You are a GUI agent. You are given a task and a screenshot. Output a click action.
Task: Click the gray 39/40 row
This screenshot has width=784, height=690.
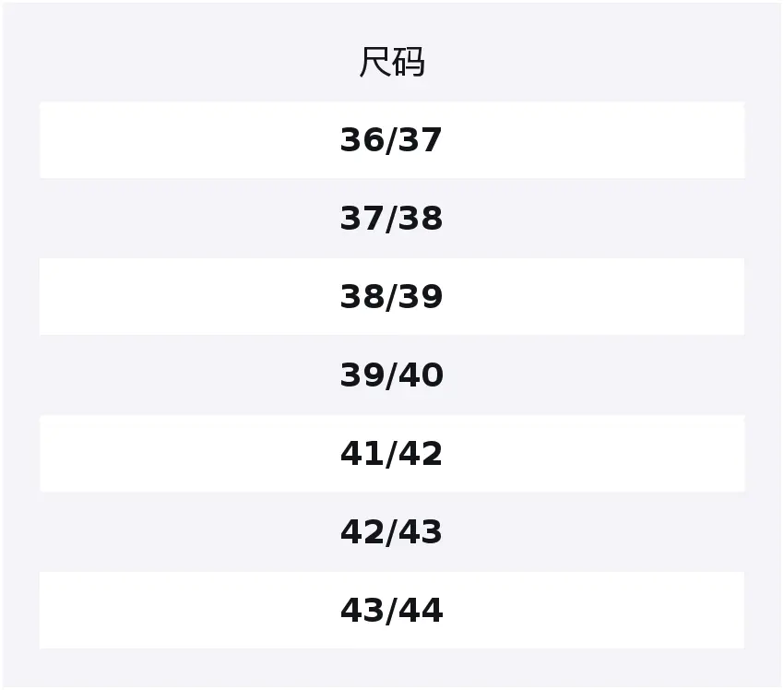(391, 375)
